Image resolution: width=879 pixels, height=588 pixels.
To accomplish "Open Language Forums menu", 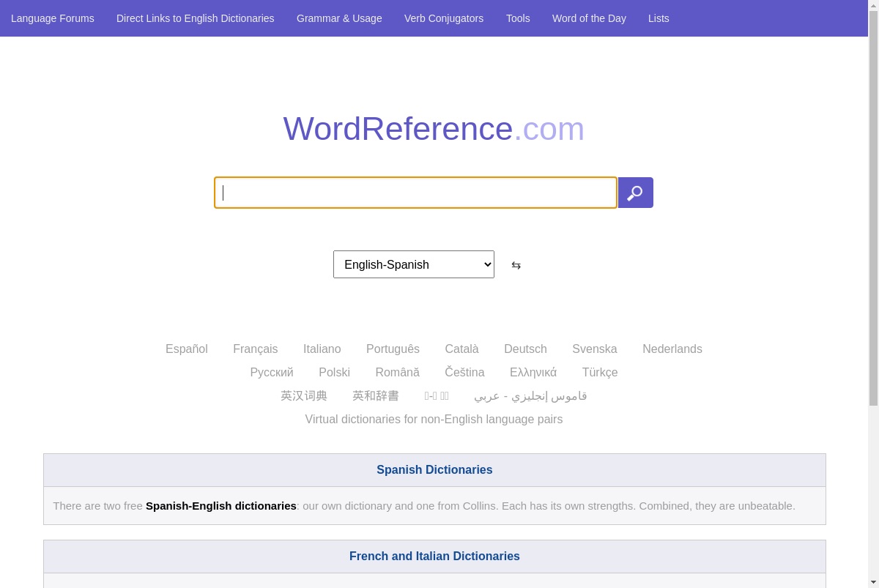I will [x=53, y=18].
